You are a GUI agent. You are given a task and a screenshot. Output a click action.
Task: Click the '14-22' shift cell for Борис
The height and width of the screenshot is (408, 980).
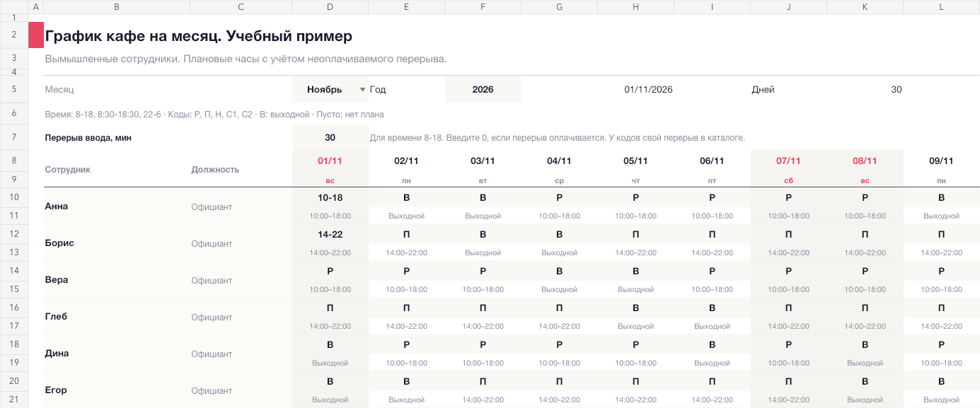pos(330,234)
